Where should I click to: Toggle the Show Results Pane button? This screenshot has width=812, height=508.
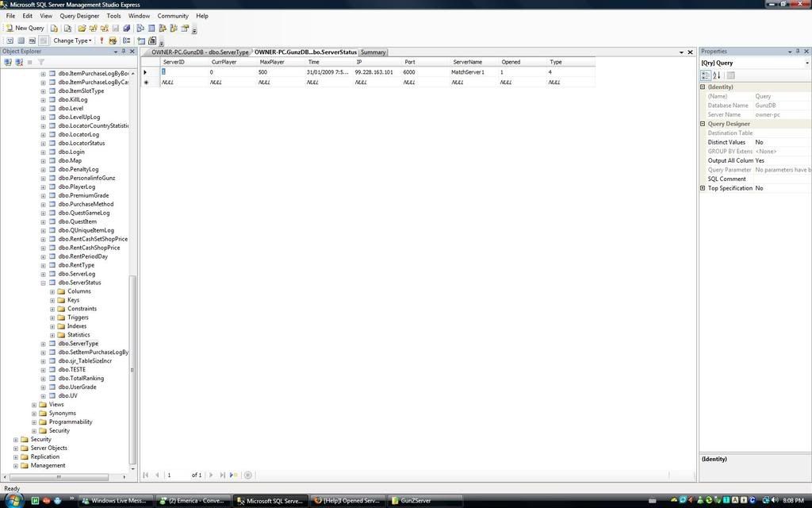point(44,40)
